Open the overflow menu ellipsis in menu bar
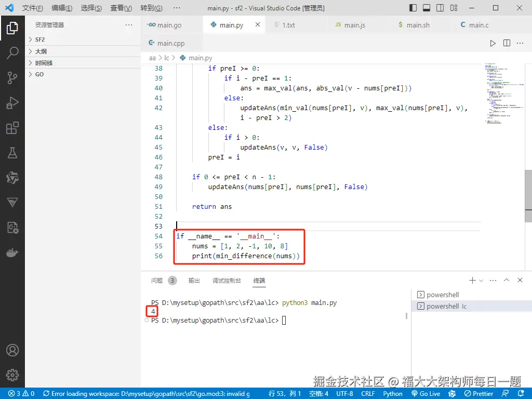The width and height of the screenshot is (532, 399). (177, 8)
